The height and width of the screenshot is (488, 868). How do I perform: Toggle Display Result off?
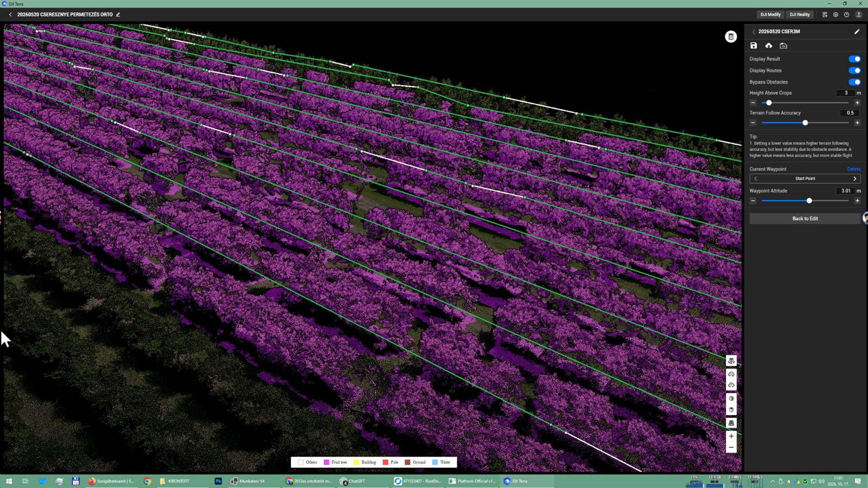[x=854, y=59]
